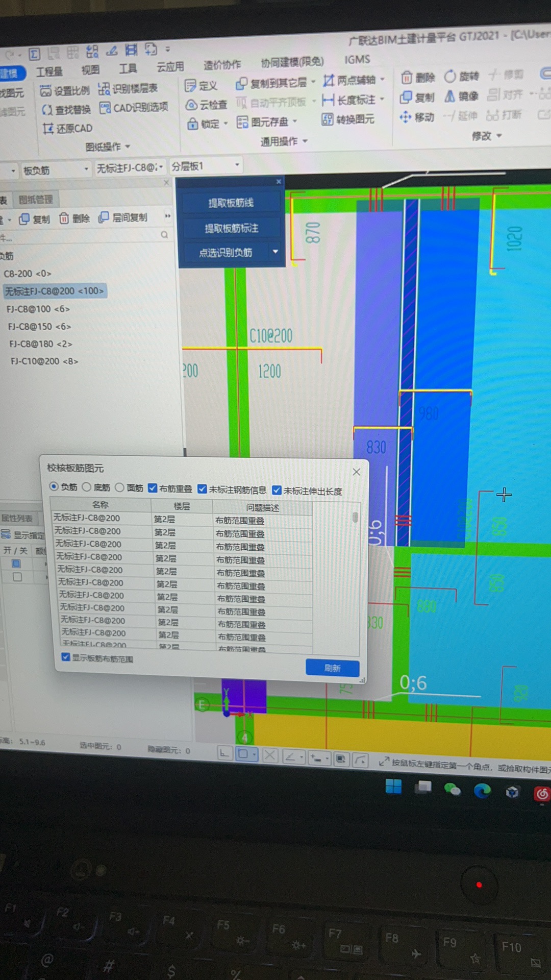This screenshot has height=980, width=551.
Task: Click the 提取板筋线 button
Action: click(x=231, y=203)
